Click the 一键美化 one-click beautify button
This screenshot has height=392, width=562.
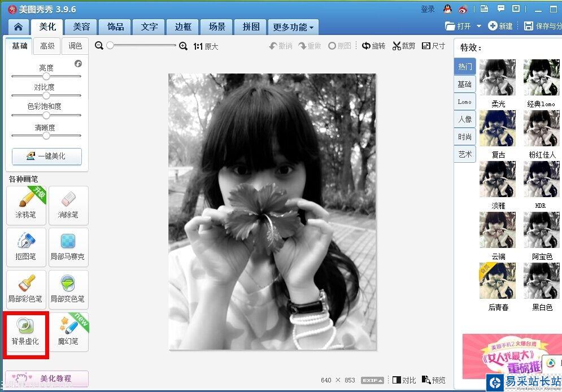pos(47,156)
